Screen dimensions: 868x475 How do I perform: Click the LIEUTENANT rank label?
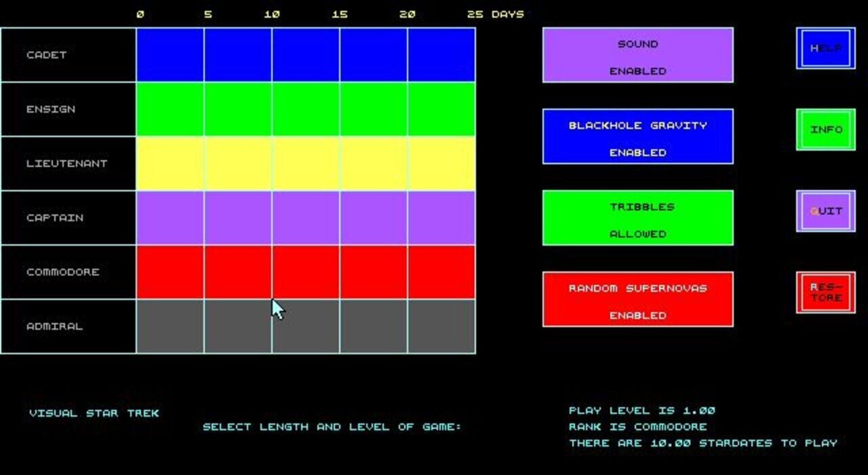click(66, 164)
